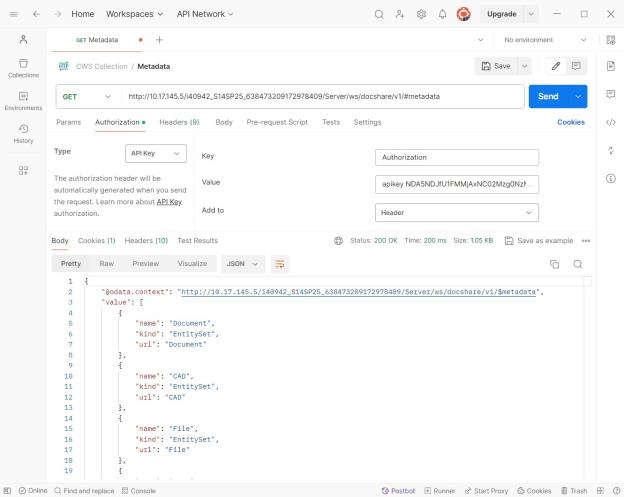Open the Test Results tab

198,241
